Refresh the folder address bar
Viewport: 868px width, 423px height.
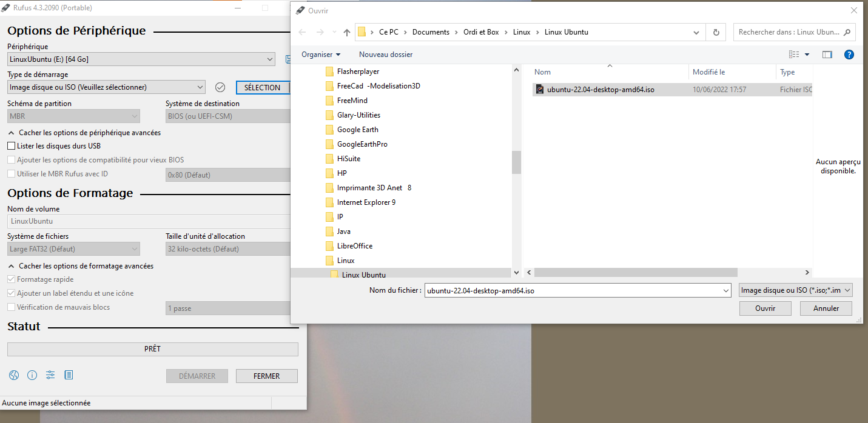(716, 32)
